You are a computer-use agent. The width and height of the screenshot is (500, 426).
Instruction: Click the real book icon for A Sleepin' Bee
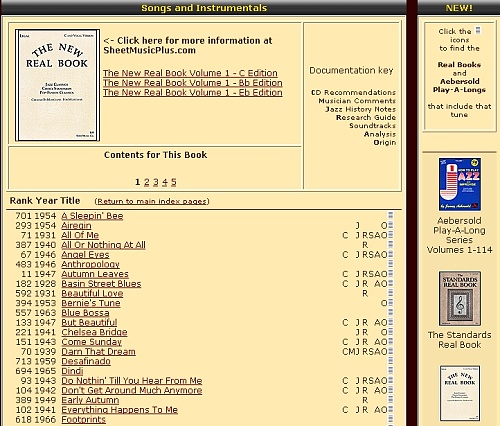[x=391, y=216]
